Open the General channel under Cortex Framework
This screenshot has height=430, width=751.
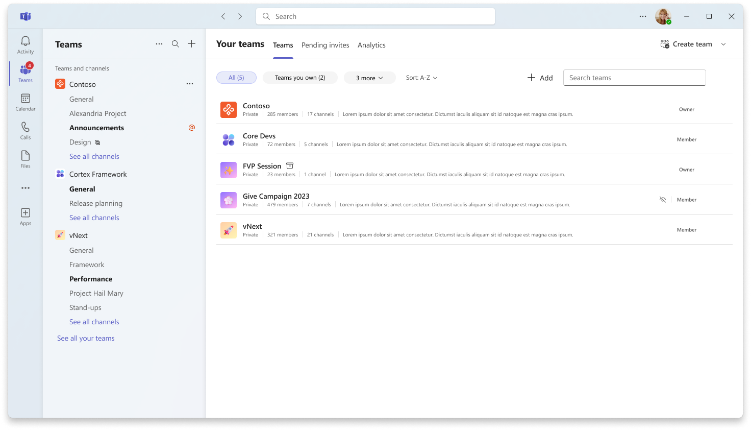point(82,189)
